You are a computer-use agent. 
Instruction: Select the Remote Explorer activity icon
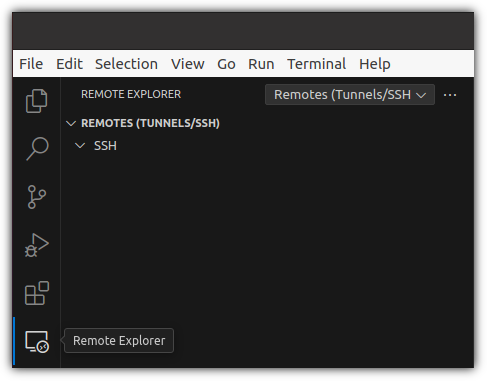click(37, 342)
